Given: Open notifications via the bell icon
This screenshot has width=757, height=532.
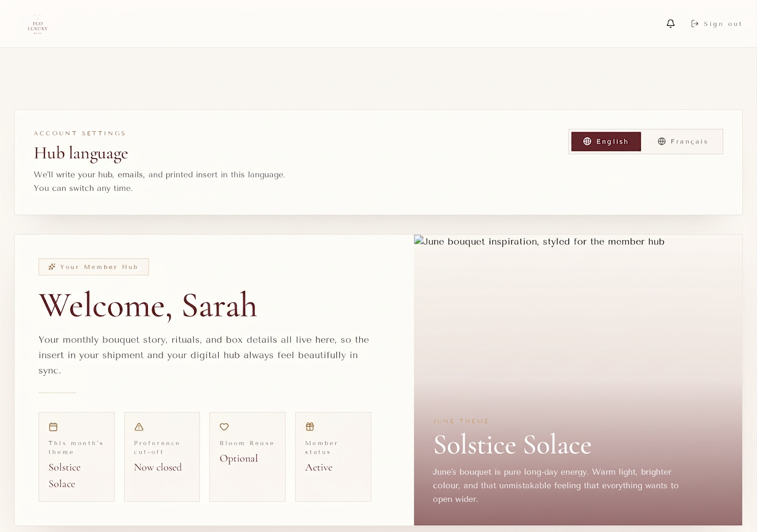Looking at the screenshot, I should (x=671, y=23).
